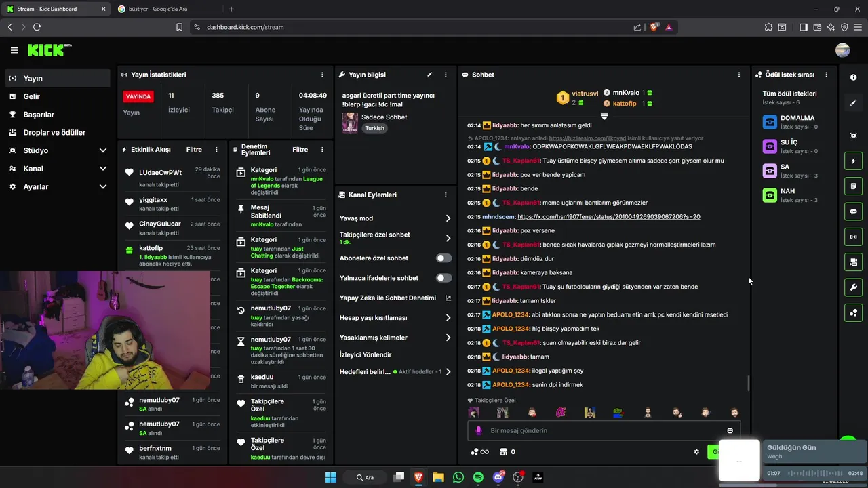Open the emoji picker in message box
This screenshot has width=868, height=488.
point(730,430)
